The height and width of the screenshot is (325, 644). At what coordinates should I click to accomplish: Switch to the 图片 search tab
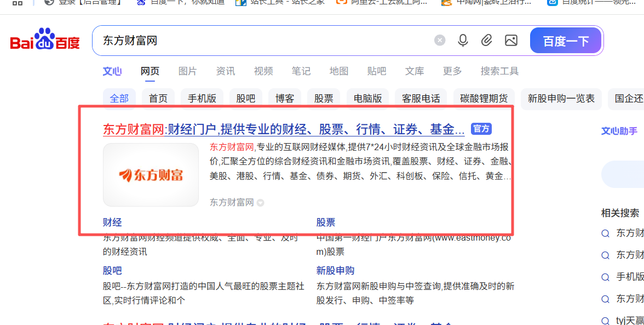(x=187, y=71)
